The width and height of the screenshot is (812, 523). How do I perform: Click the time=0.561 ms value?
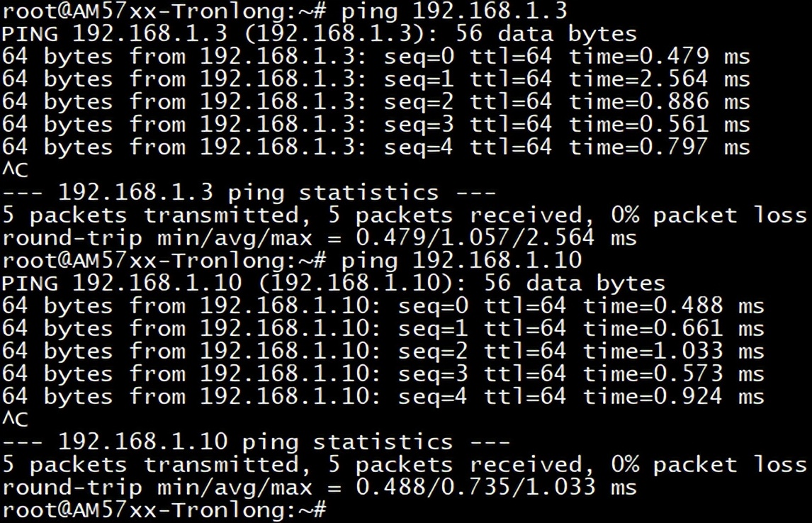point(660,125)
